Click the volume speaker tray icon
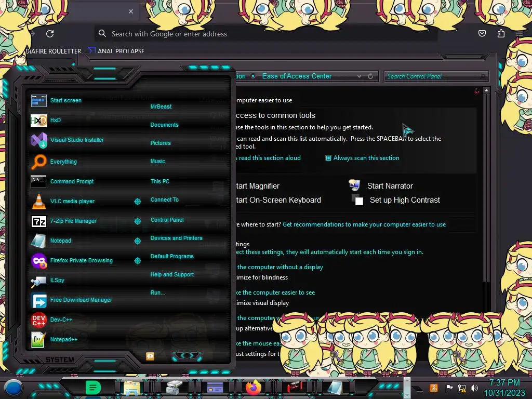532x399 pixels. [x=474, y=388]
